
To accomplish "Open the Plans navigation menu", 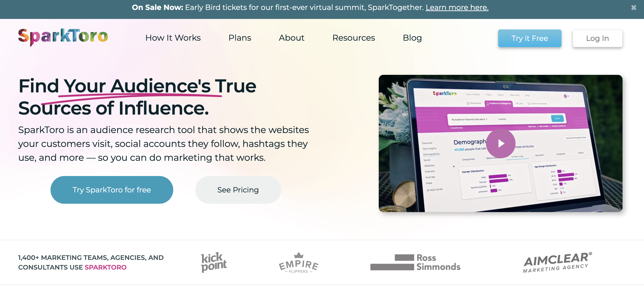I will [239, 38].
